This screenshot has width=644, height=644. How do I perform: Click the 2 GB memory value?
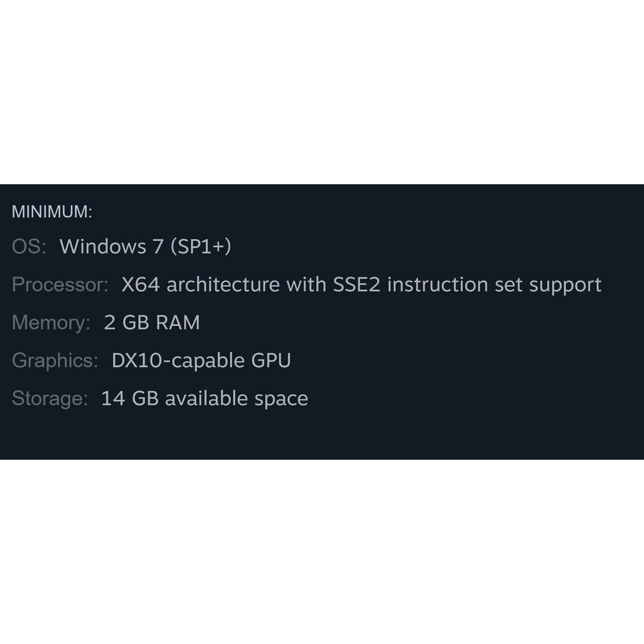tap(126, 323)
